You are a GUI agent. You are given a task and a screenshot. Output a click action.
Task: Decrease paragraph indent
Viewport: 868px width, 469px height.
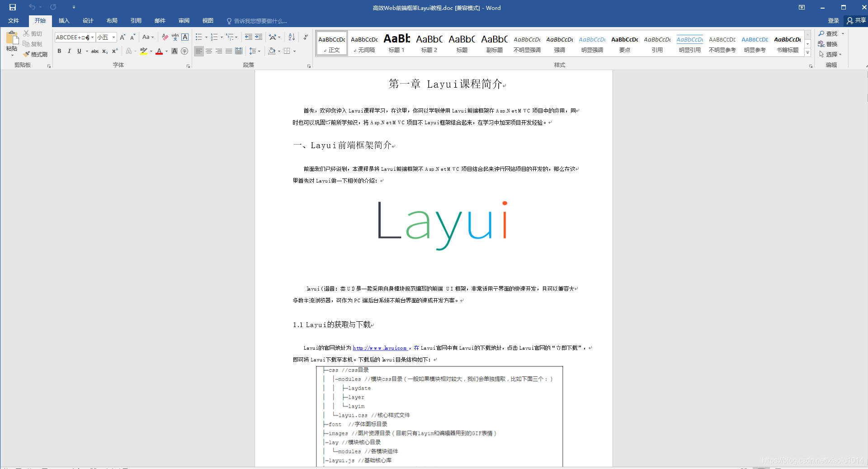point(249,37)
